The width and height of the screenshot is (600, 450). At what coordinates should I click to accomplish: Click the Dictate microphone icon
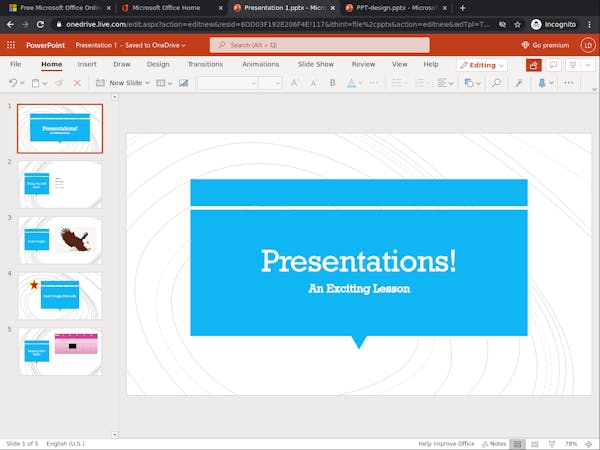542,83
